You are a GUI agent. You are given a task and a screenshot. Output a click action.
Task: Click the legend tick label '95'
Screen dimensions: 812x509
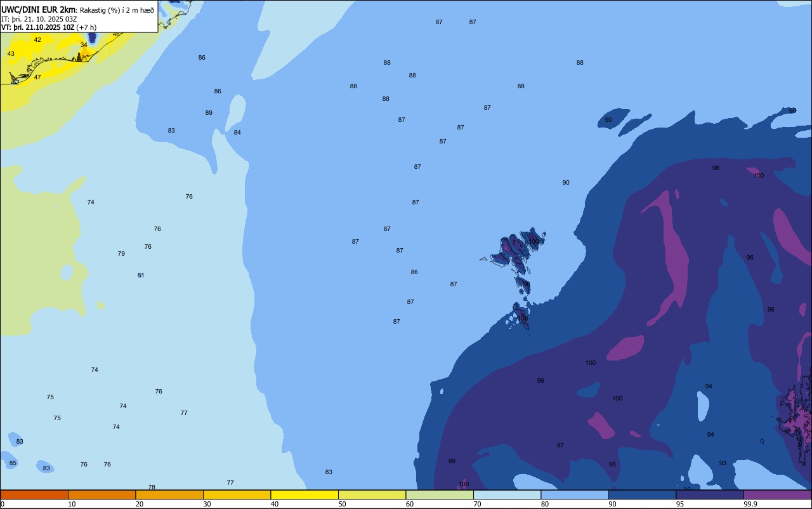pos(680,504)
